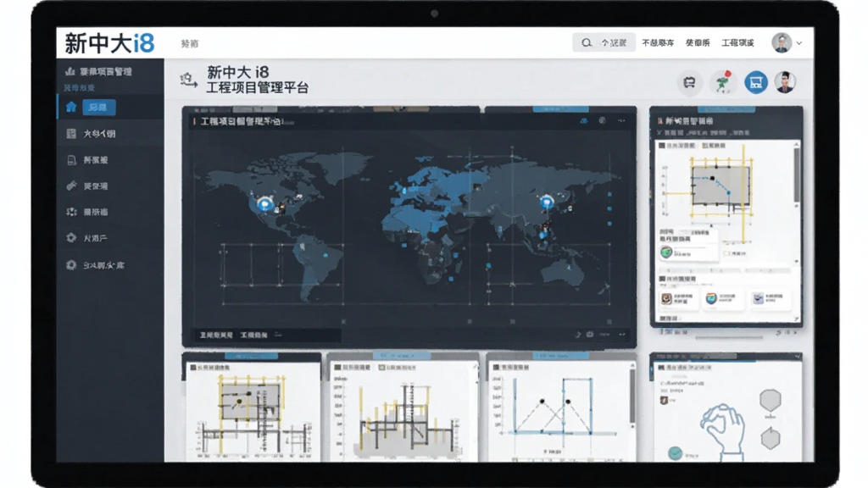
Task: Open the bottom-most gear icon in the sidebar
Action: tap(71, 265)
